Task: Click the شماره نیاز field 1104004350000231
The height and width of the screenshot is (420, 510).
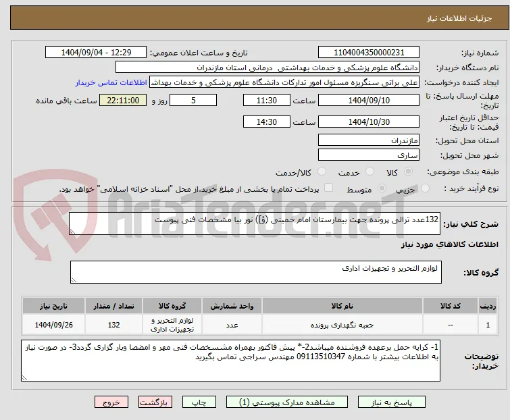Action: [369, 53]
